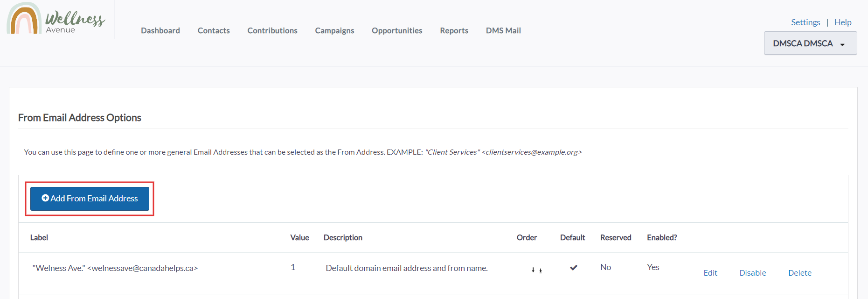Open the Opportunities menu

pos(397,30)
